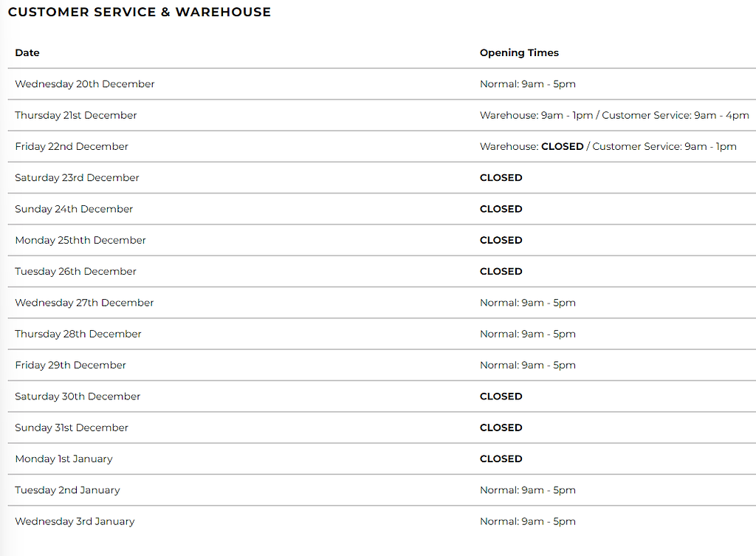
Task: Click Thursday 21st December warehouse hours text
Action: [536, 115]
